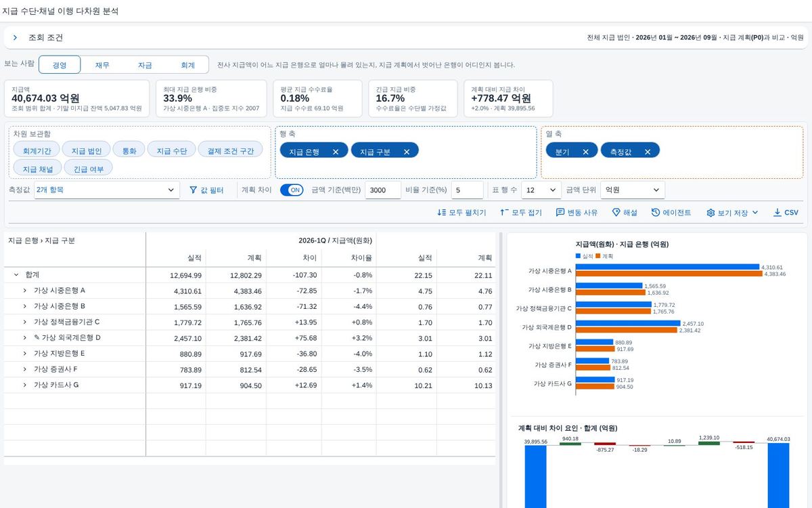Viewport: 812px width, 508px height.
Task: Remove 측정값 chip from column axis
Action: pos(648,152)
